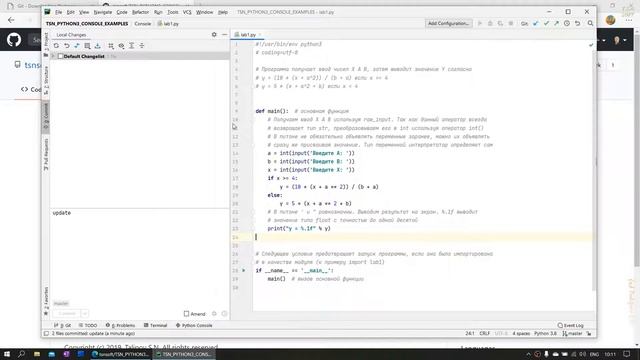Open the file encoding selector in status bar
Viewport: 640px width, 360px height.
(x=501, y=333)
